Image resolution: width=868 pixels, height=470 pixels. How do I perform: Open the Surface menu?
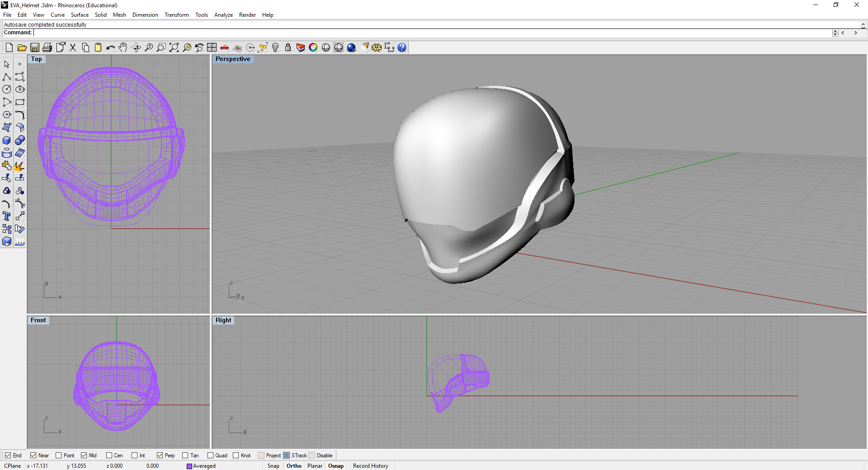click(80, 15)
